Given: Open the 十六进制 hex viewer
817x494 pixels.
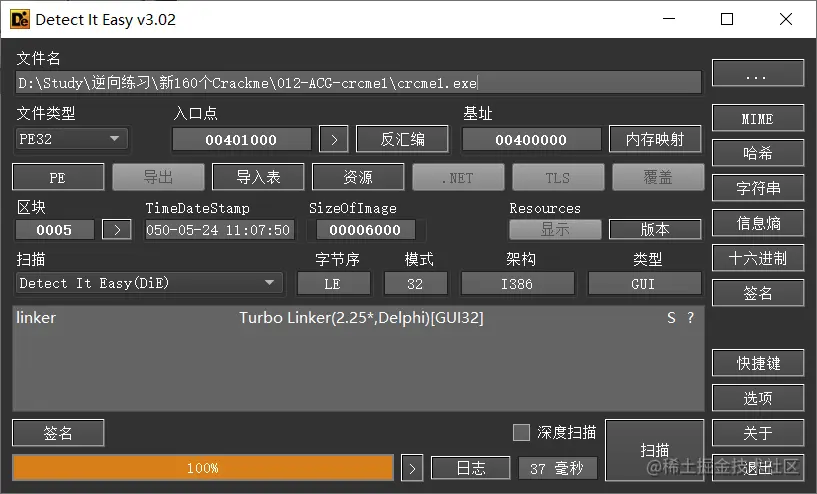Looking at the screenshot, I should [758, 258].
